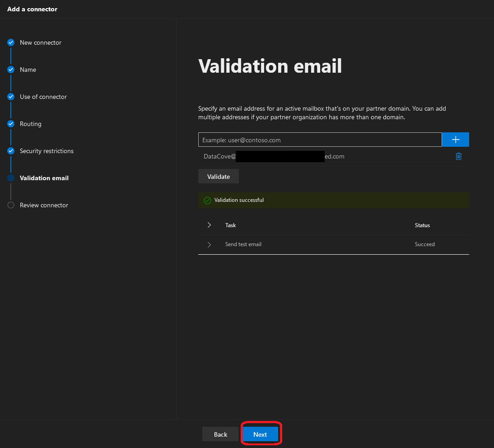The width and height of the screenshot is (494, 448).
Task: Click Next to continue to review
Action: pyautogui.click(x=260, y=434)
